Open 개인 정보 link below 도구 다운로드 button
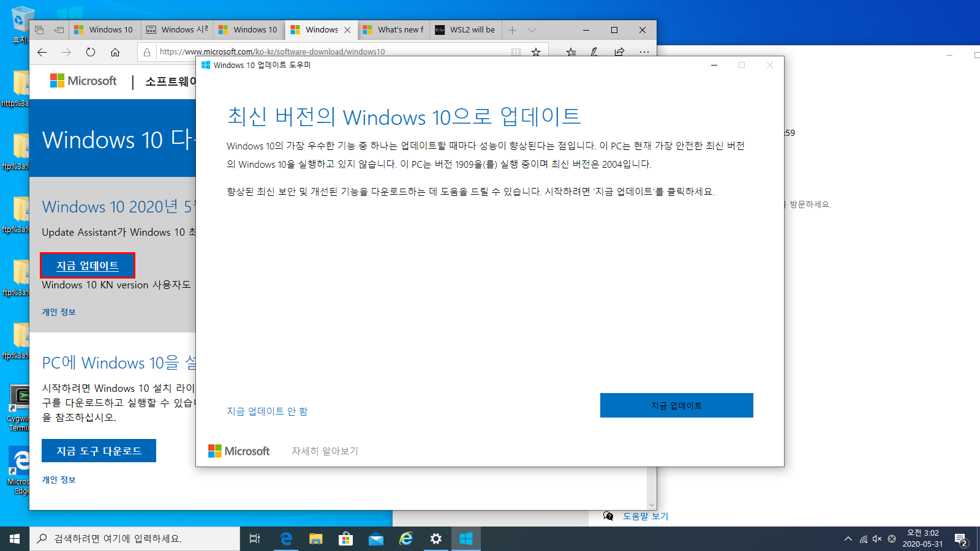This screenshot has width=980, height=551. point(59,480)
